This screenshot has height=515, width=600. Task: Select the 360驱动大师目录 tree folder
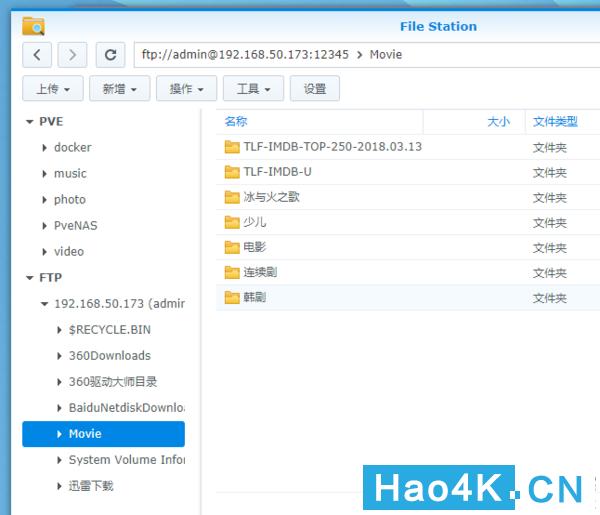[x=113, y=381]
